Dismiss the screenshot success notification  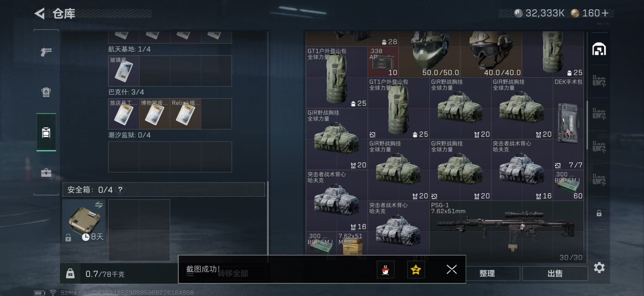(x=452, y=269)
